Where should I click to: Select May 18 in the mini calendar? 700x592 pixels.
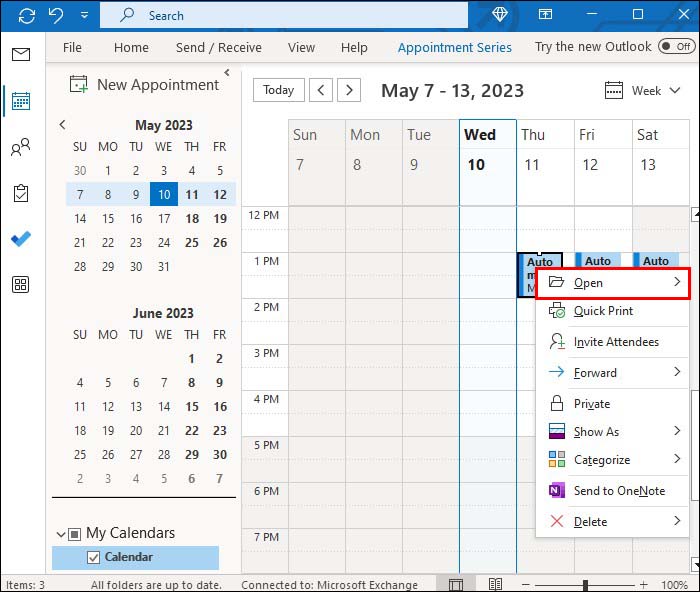click(x=192, y=218)
